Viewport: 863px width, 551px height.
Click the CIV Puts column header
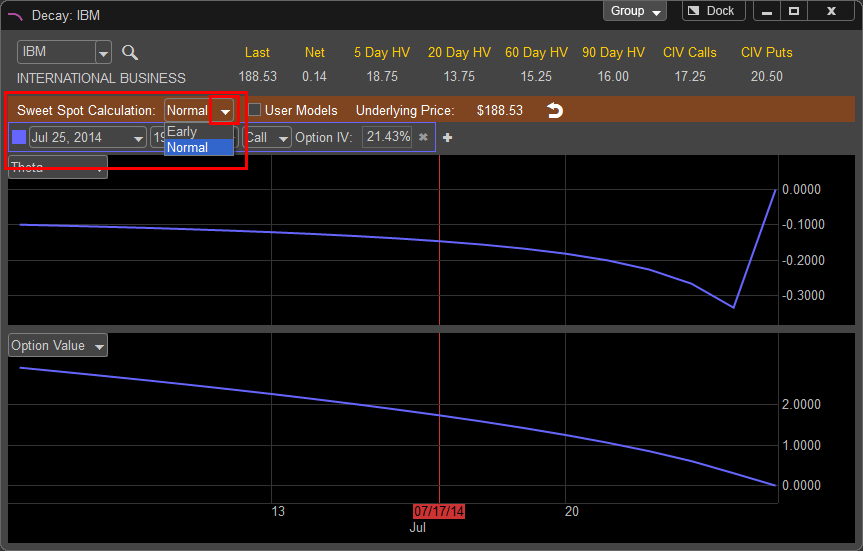point(767,52)
